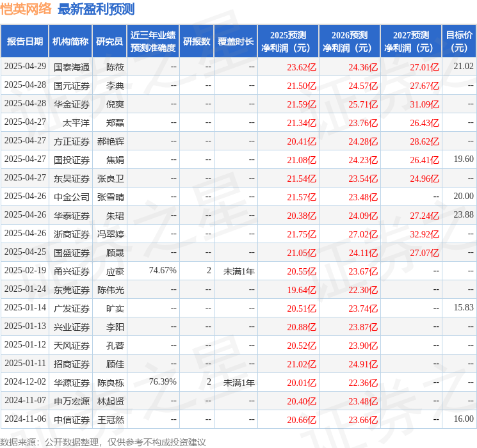477x448 pixels.
Task: Click the target price 19.60
Action: click(x=464, y=159)
